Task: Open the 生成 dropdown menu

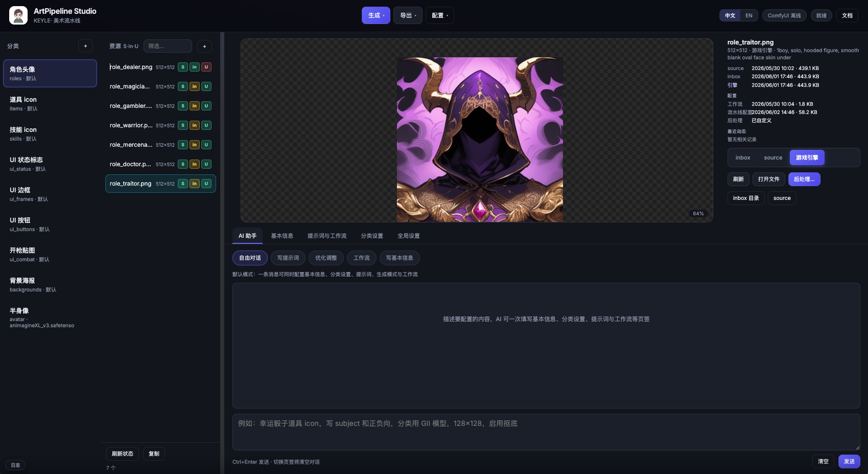Action: pos(376,15)
